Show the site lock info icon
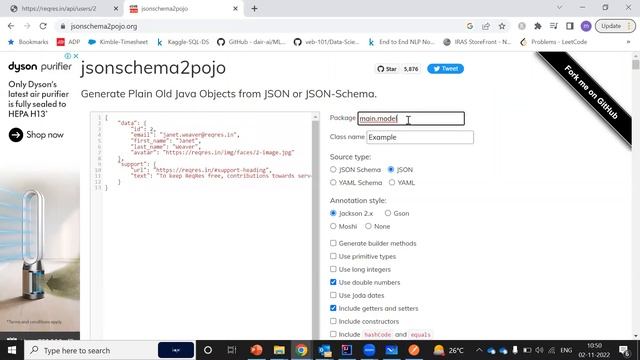 62,26
